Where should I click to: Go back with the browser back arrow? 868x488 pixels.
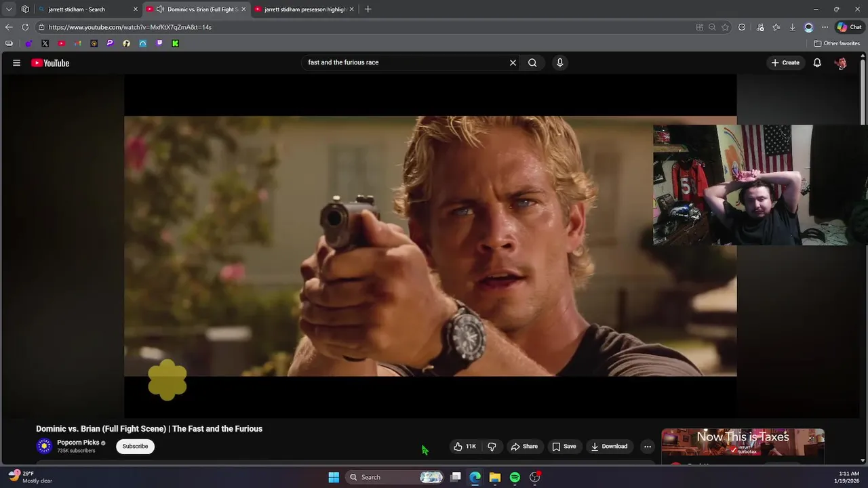pos(8,27)
